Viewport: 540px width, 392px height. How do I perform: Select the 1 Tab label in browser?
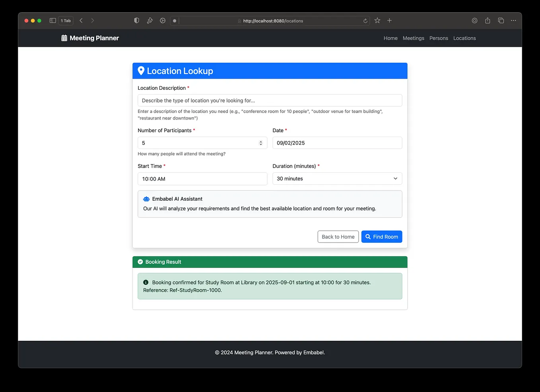66,20
